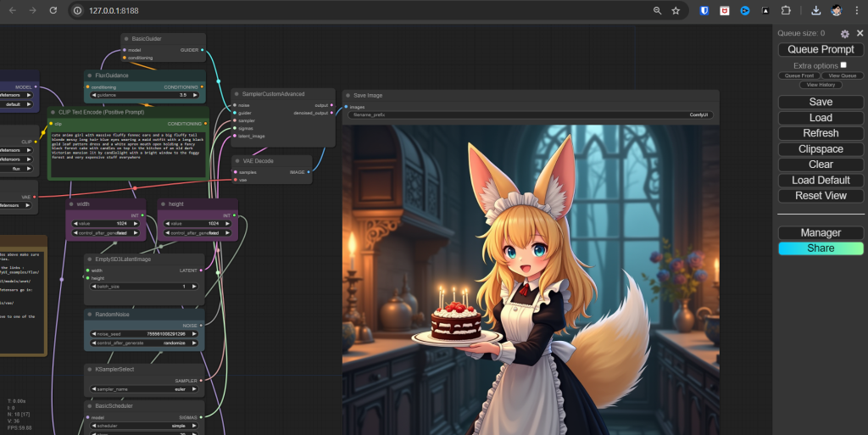Open ComfyUI settings gear icon
Image resolution: width=868 pixels, height=435 pixels.
point(844,34)
